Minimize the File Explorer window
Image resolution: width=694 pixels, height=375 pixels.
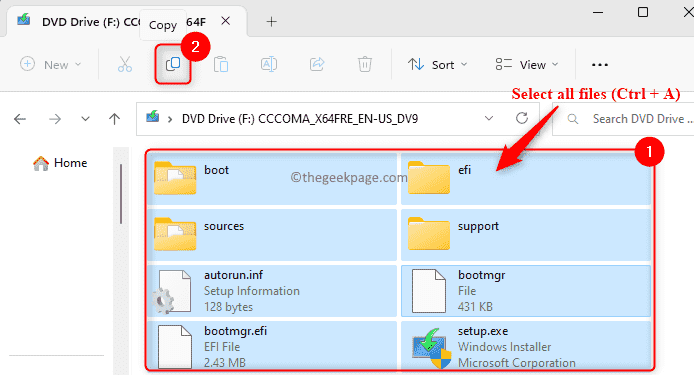coord(598,12)
